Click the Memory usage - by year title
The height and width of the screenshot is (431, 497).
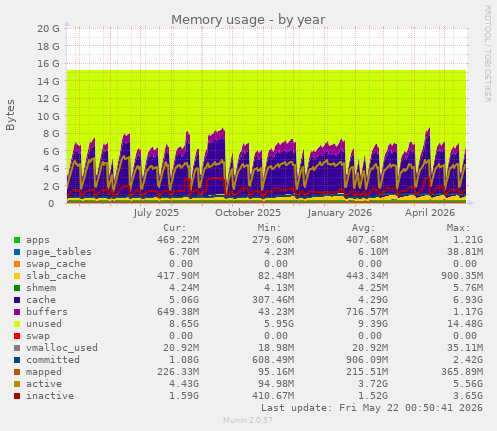(x=248, y=20)
